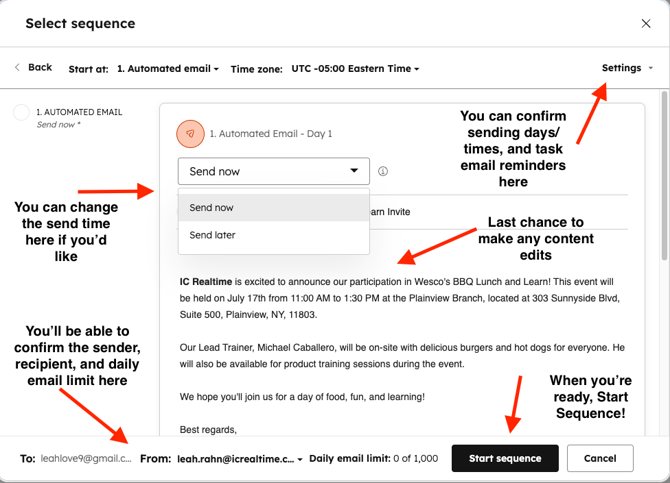
Task: Expand the Settings menu
Action: tap(627, 68)
